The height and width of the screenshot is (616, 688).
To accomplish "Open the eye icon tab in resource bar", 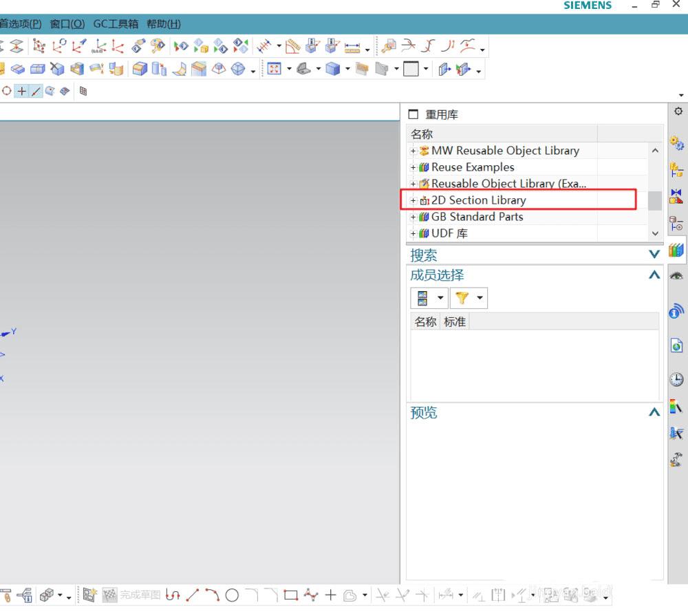I will (676, 276).
